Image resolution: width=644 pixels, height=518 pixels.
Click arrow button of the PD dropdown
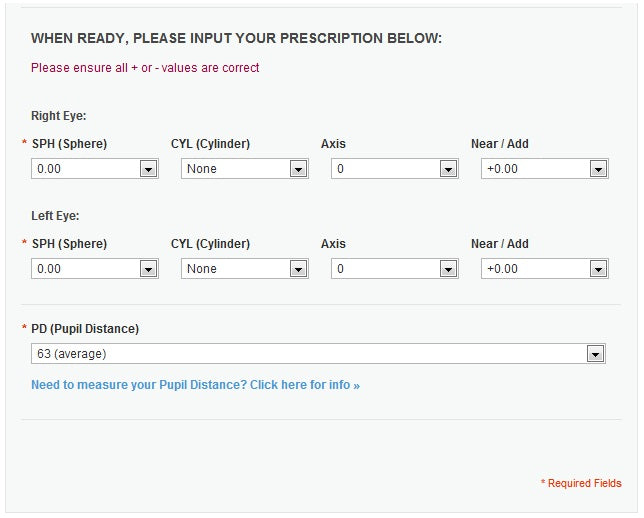pos(596,354)
